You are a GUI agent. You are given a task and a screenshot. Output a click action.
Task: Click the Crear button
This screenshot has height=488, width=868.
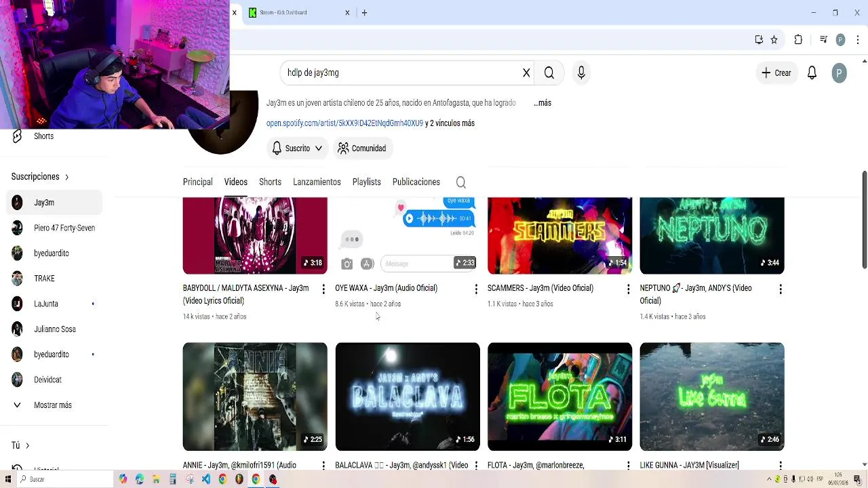776,73
